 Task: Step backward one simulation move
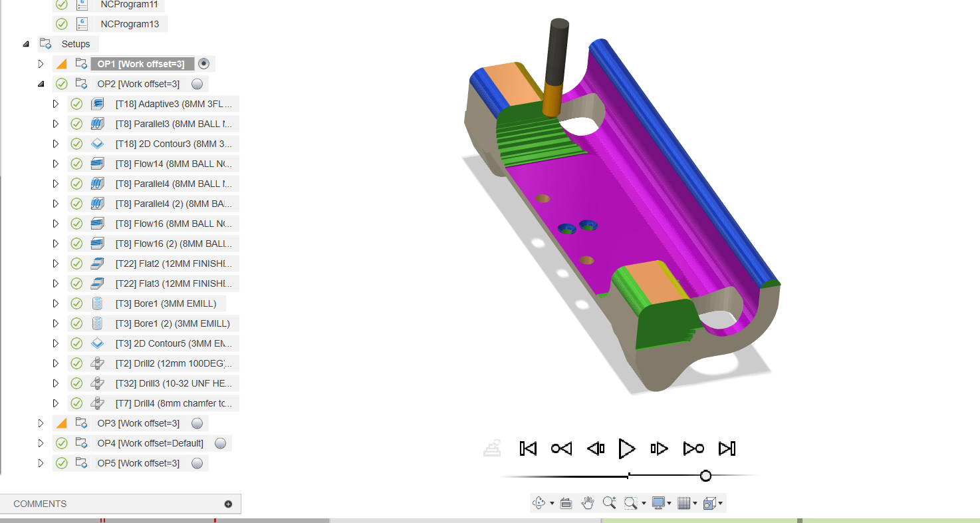[596, 448]
